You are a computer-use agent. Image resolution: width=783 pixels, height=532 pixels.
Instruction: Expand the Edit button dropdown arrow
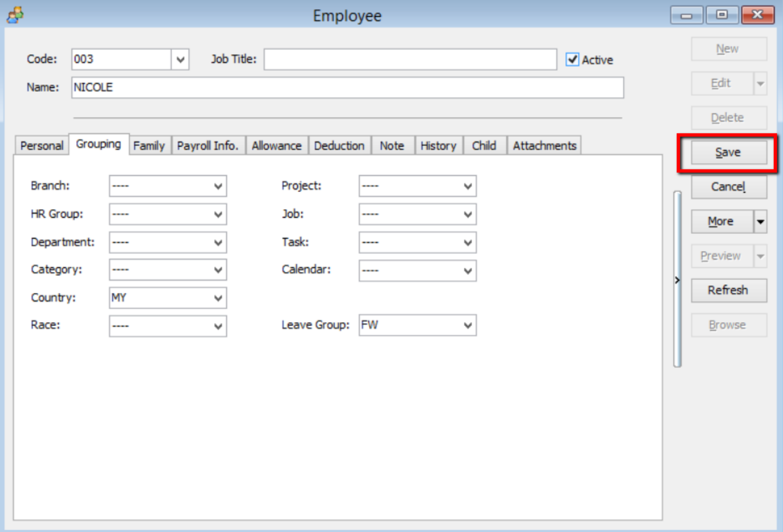[x=760, y=83]
